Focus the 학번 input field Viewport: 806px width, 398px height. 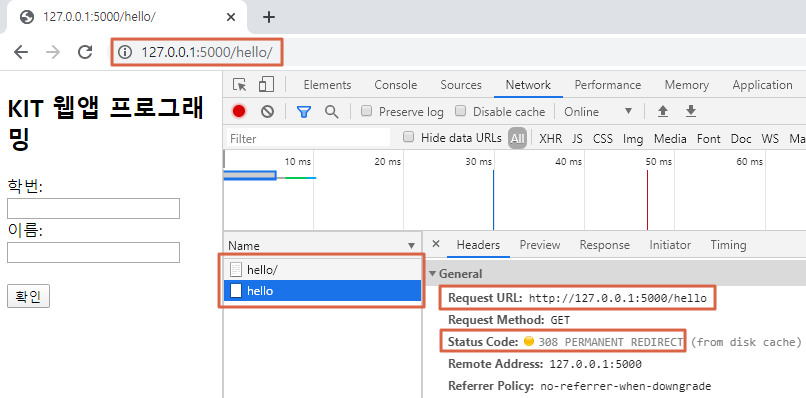(x=93, y=208)
